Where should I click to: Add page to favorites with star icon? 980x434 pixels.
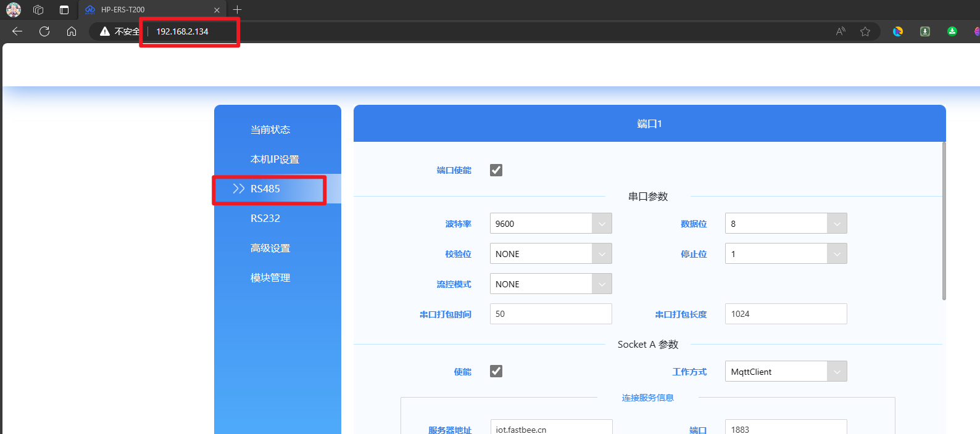(865, 31)
